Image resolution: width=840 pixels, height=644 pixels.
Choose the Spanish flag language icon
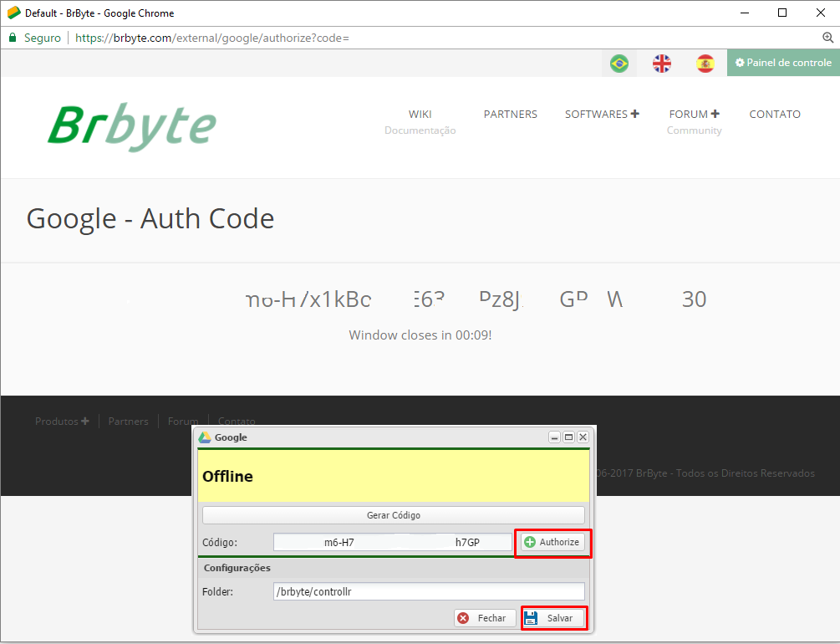705,64
